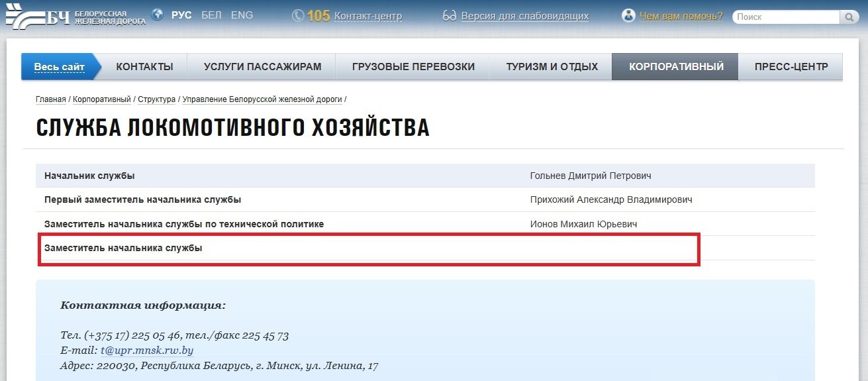Open the Услуги пассажирам menu

point(262,67)
